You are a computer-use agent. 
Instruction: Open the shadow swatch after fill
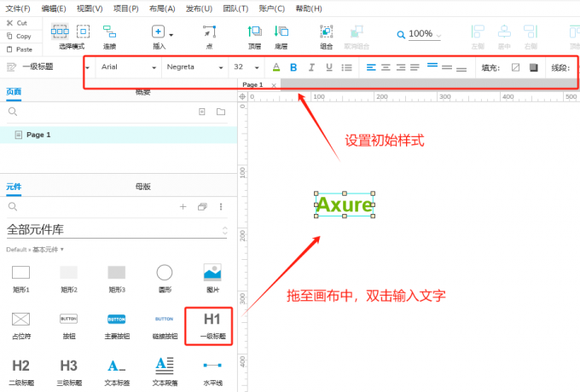533,67
